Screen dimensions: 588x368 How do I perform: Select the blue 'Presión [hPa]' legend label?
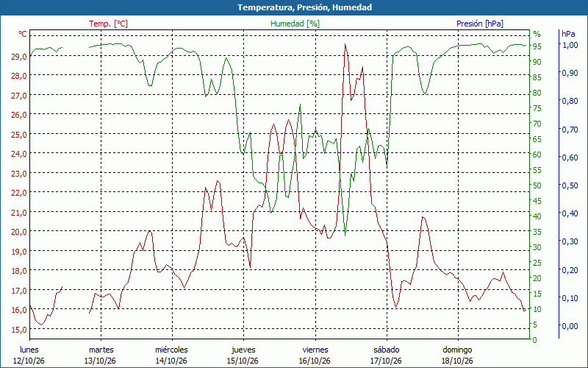(x=480, y=24)
